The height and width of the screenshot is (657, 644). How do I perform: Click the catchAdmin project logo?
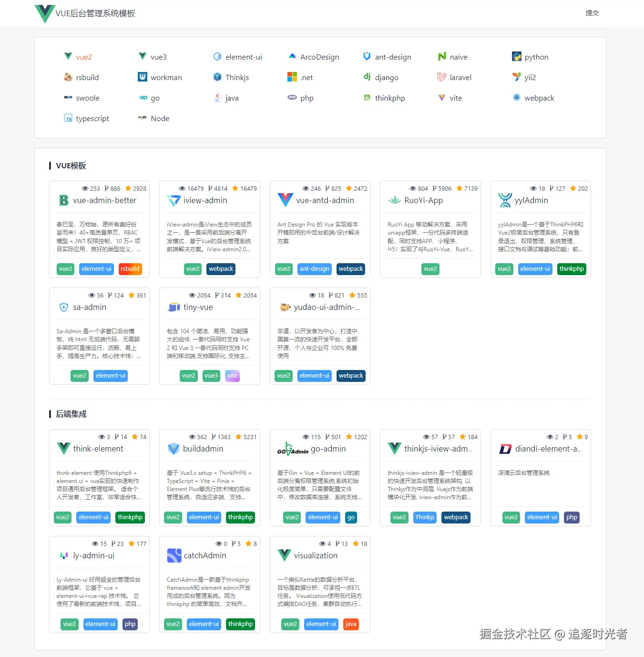click(174, 555)
